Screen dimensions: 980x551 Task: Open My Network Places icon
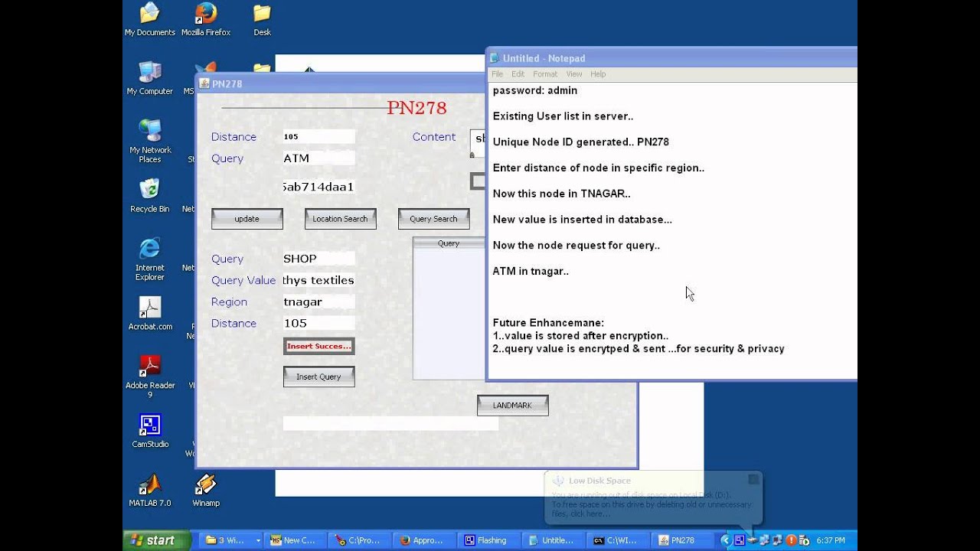click(150, 142)
